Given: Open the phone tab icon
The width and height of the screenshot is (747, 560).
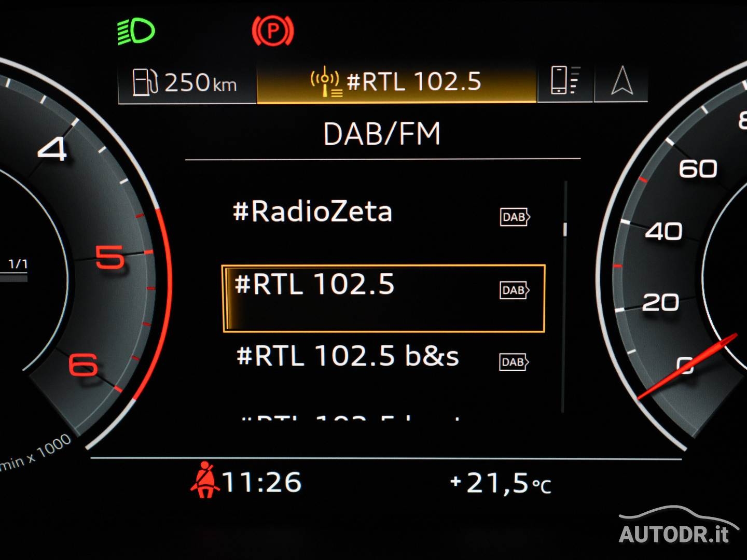Looking at the screenshot, I should coord(564,80).
